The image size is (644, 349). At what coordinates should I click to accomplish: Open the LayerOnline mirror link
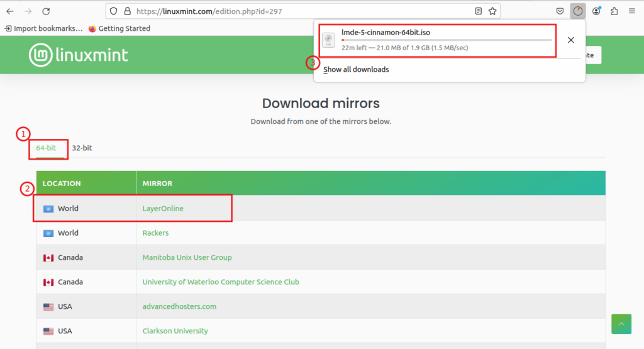[x=163, y=208]
